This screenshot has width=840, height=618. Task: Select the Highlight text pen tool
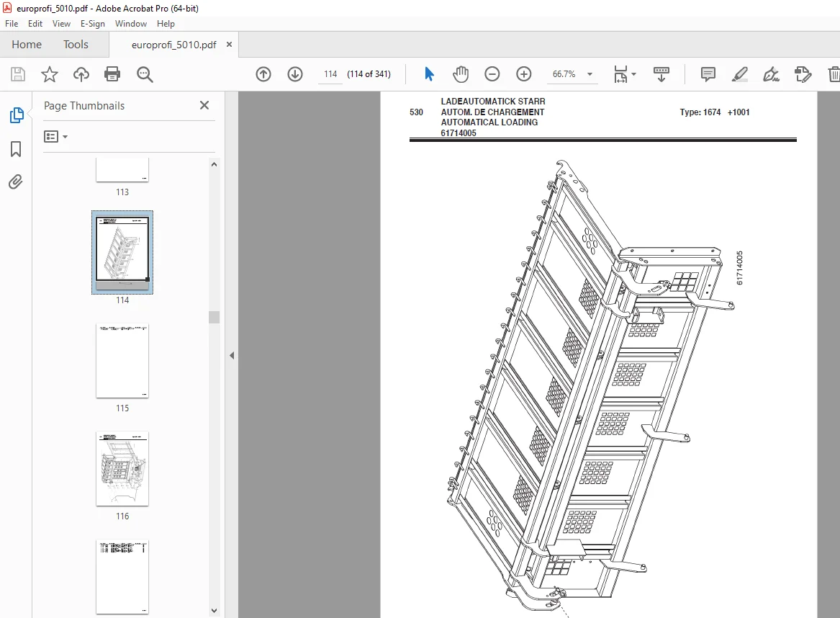tap(739, 74)
